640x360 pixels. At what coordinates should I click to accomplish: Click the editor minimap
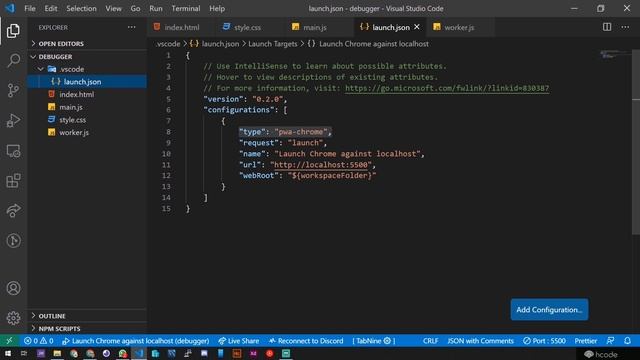click(614, 54)
